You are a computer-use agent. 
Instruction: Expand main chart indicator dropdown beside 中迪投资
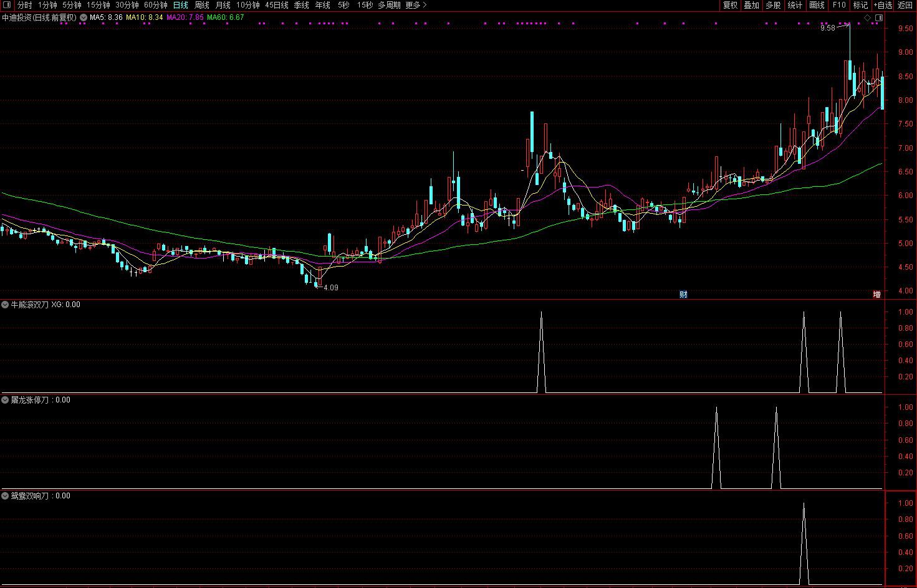pos(84,18)
